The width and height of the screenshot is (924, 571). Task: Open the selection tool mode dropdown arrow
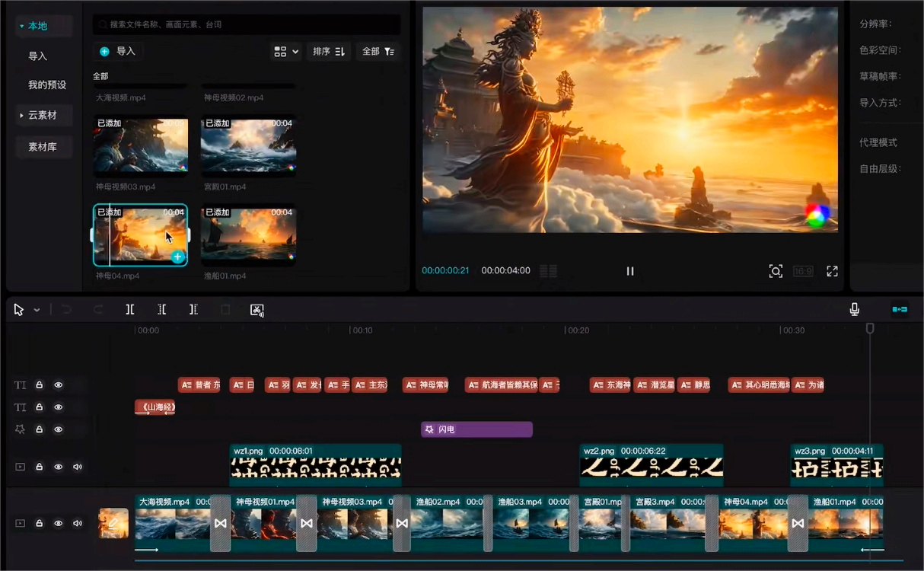[37, 311]
